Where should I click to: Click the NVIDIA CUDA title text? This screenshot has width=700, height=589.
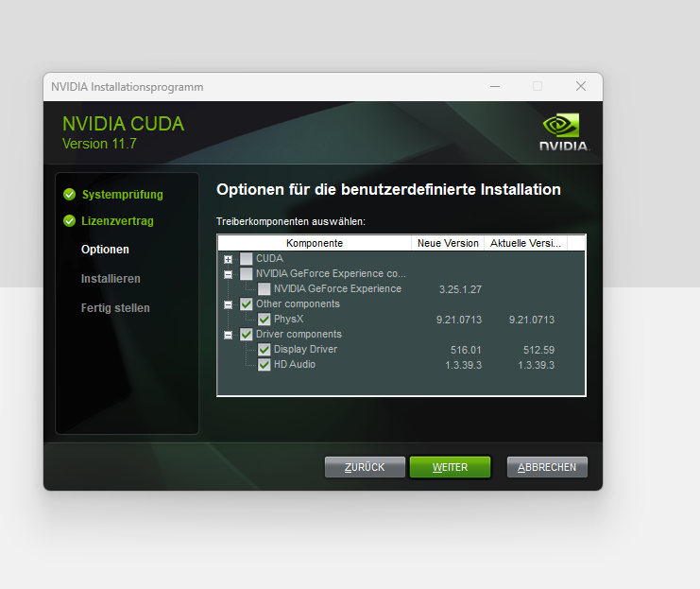coord(123,124)
